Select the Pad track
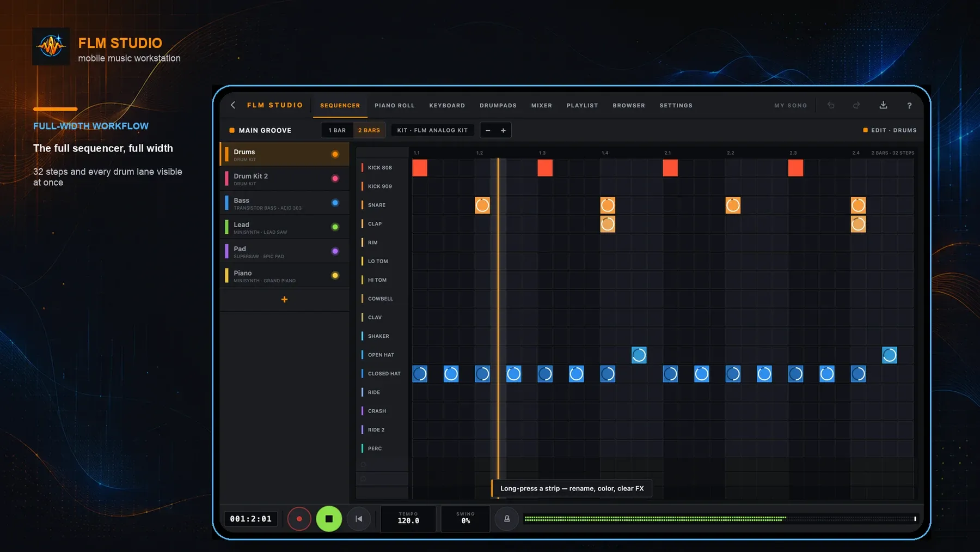Screen dimensions: 980x552 (x=285, y=251)
